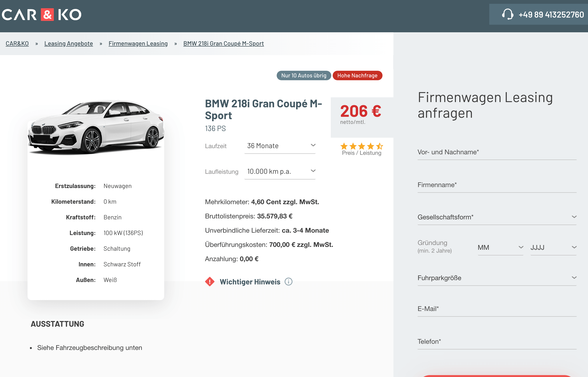Viewport: 588px width, 377px height.
Task: Click the red diamond warning icon
Action: pyautogui.click(x=210, y=282)
